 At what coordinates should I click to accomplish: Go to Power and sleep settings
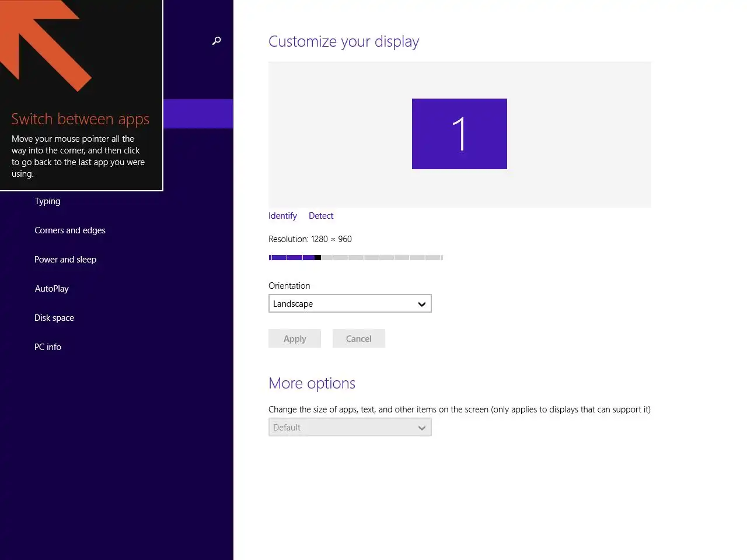pos(65,260)
